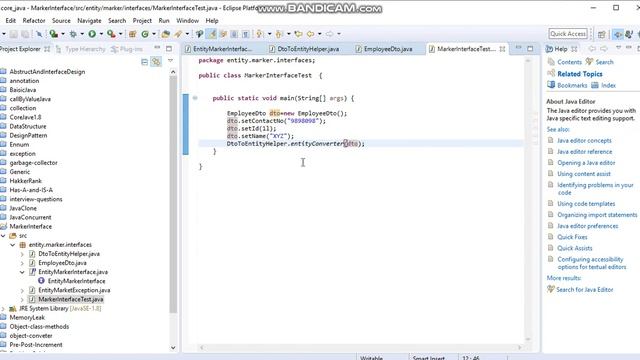Click the Open Perspective icon
This screenshot has width=640, height=360.
click(x=602, y=34)
